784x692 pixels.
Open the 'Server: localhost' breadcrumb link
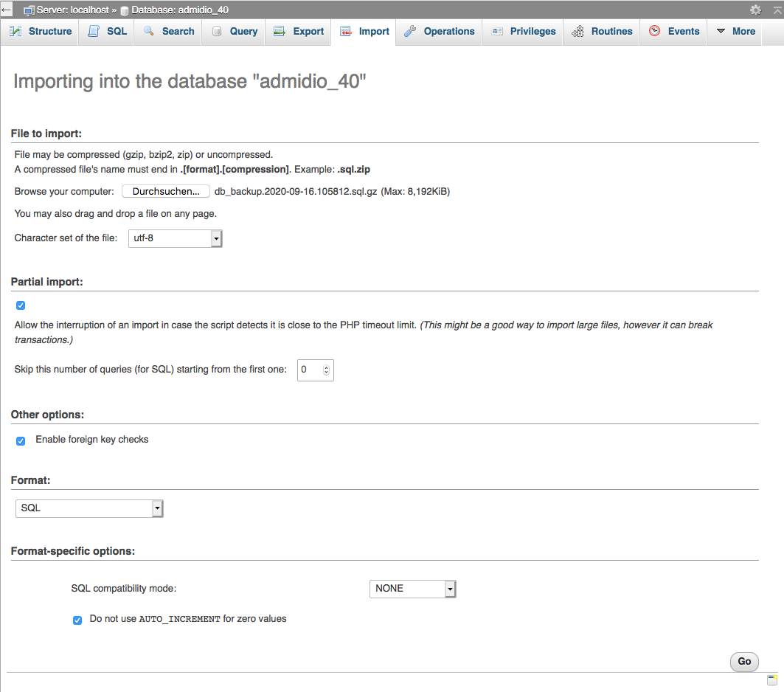click(71, 10)
